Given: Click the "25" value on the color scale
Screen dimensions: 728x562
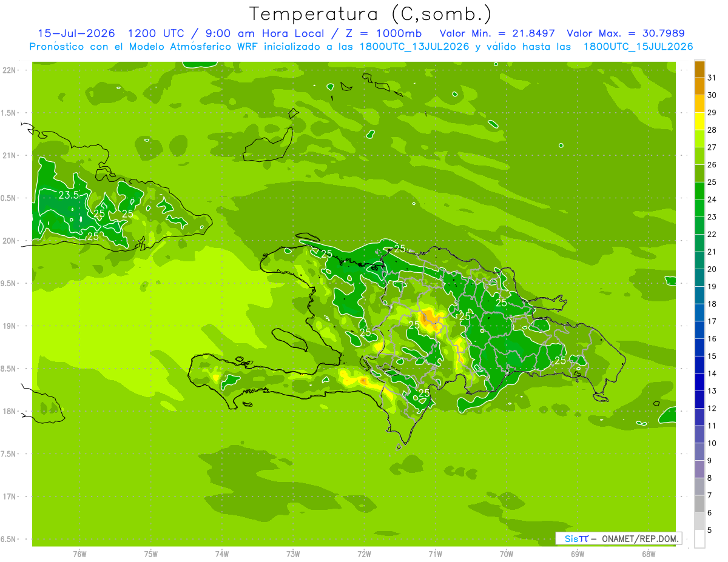Looking at the screenshot, I should click(712, 182).
